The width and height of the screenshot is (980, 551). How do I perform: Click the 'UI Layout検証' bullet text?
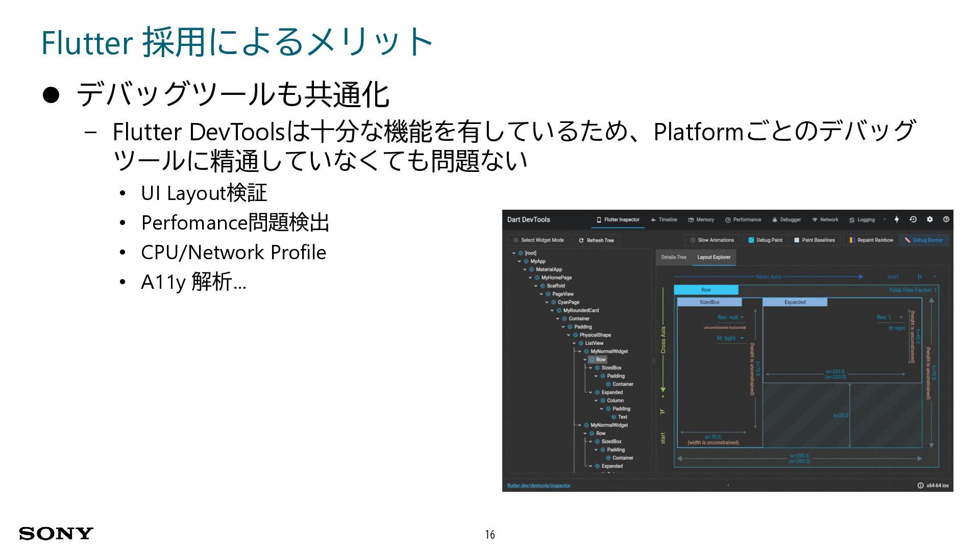(204, 193)
